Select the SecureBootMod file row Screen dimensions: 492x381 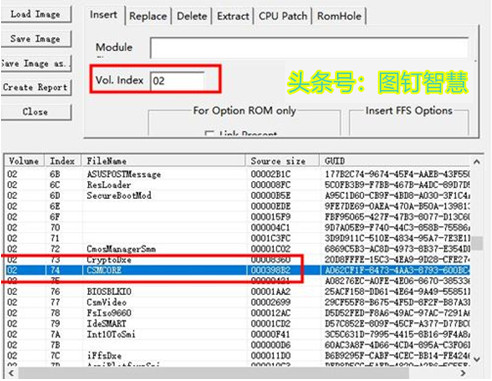(x=238, y=196)
